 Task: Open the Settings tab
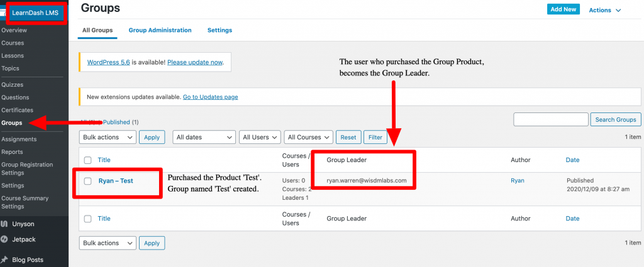(219, 30)
